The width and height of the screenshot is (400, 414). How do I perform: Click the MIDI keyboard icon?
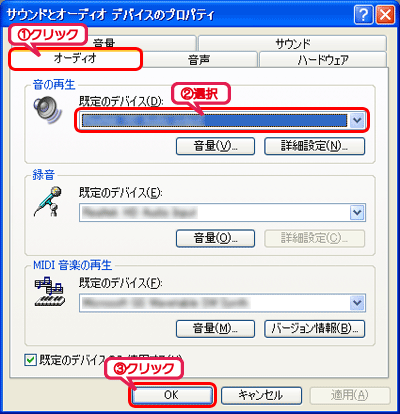pos(49,292)
